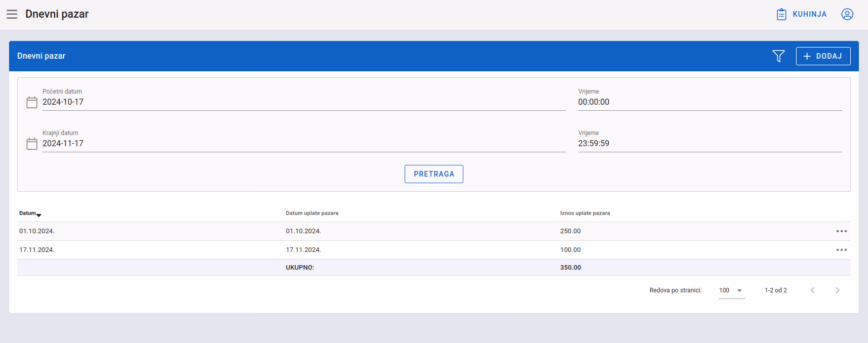Go to next results page
The width and height of the screenshot is (868, 343).
tap(837, 290)
